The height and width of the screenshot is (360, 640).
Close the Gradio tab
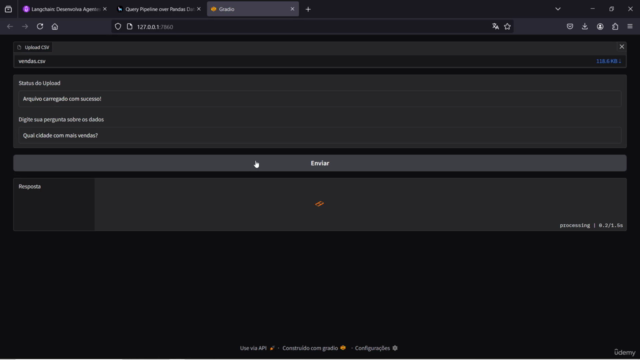[x=292, y=9]
